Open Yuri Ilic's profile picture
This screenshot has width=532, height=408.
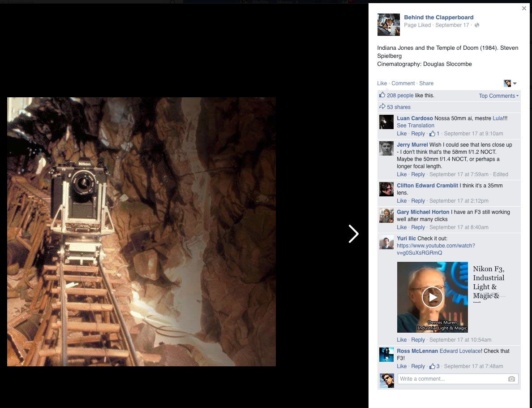386,242
